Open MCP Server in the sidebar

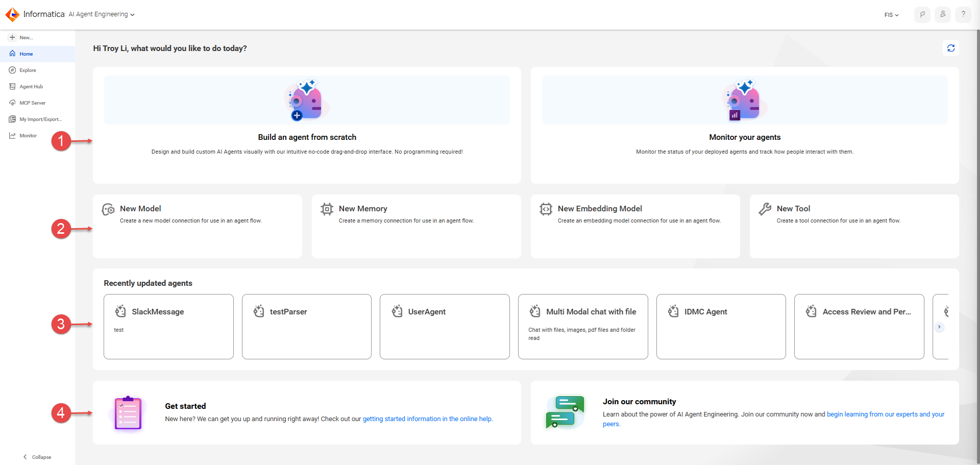tap(37, 103)
